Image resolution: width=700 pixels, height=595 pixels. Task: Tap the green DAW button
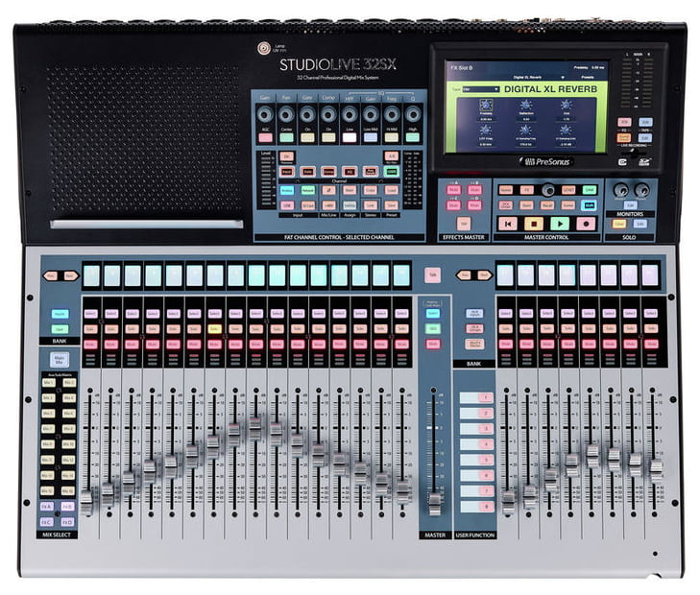pos(590,190)
